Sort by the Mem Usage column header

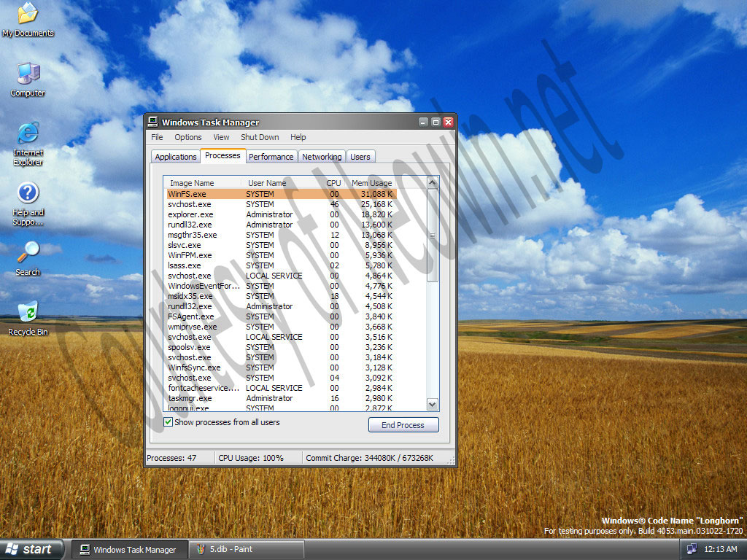point(371,183)
